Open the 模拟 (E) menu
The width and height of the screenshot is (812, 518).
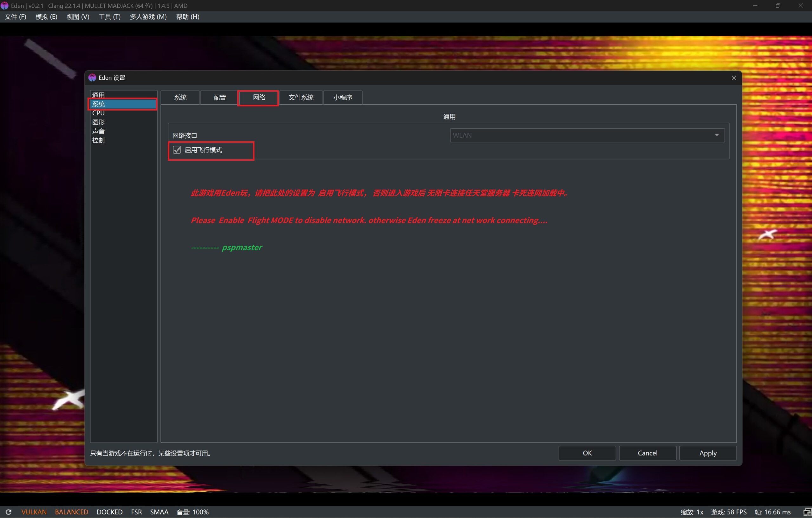[x=47, y=17]
